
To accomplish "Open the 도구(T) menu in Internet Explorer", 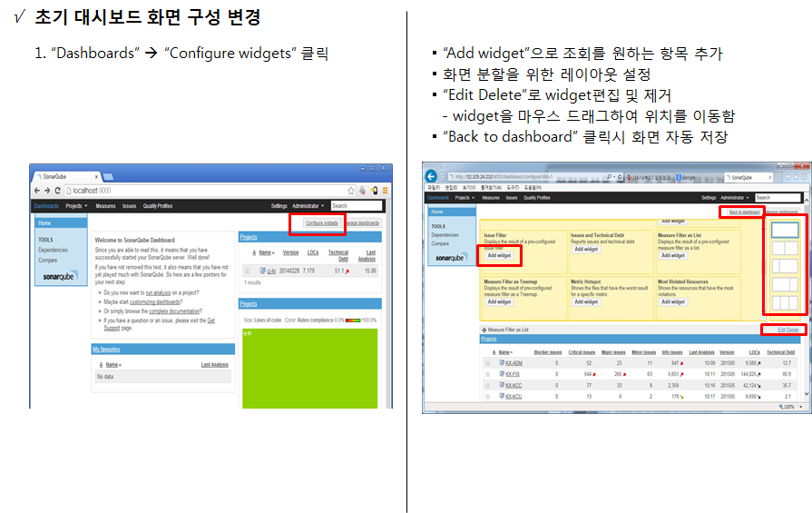I will [x=513, y=188].
